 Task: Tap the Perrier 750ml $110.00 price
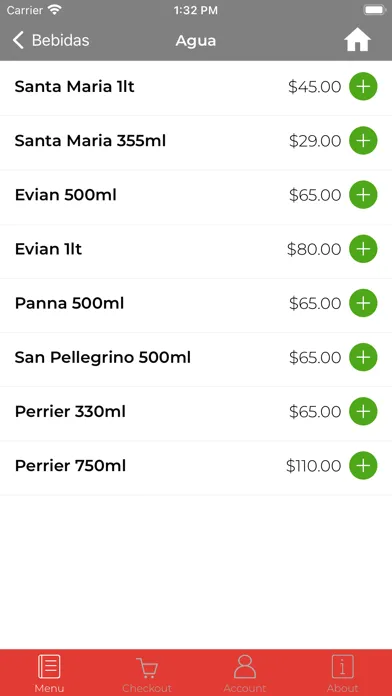pyautogui.click(x=313, y=466)
